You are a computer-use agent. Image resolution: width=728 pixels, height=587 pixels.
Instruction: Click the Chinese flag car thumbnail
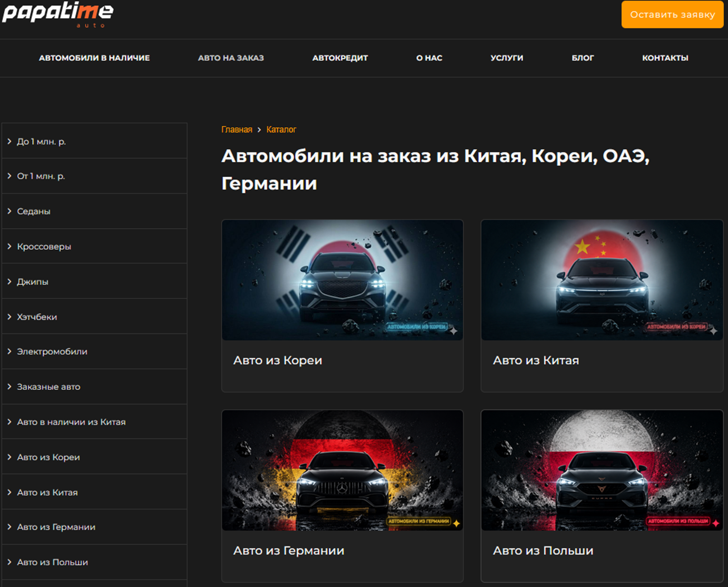pos(602,280)
